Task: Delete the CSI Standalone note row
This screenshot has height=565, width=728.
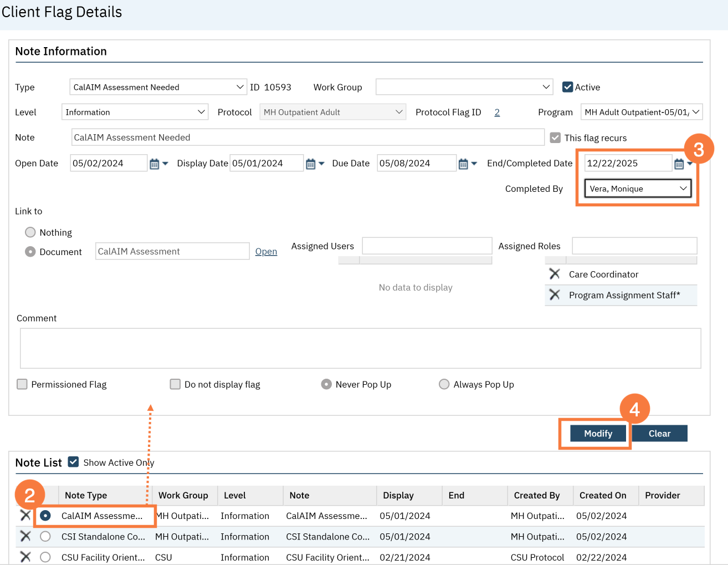Action: coord(25,536)
